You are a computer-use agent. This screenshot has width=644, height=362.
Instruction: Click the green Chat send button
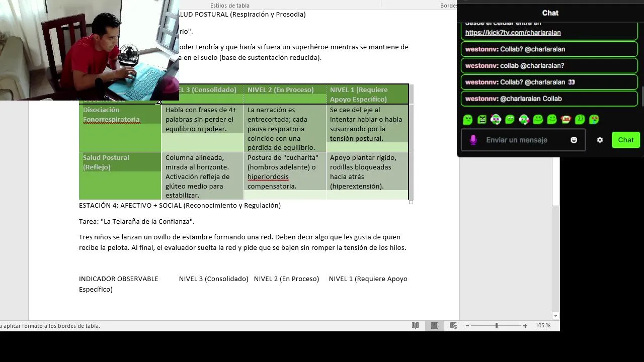(626, 140)
